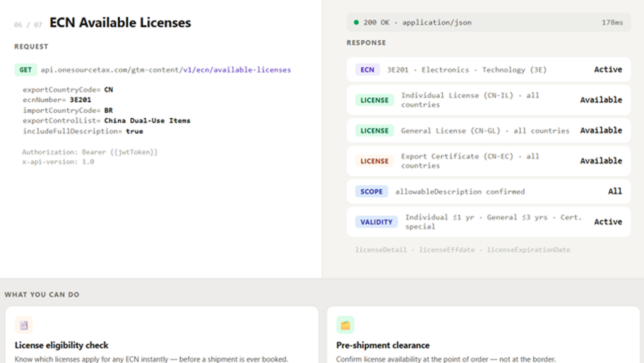Click the REQUEST section label
644x363 pixels.
click(31, 46)
